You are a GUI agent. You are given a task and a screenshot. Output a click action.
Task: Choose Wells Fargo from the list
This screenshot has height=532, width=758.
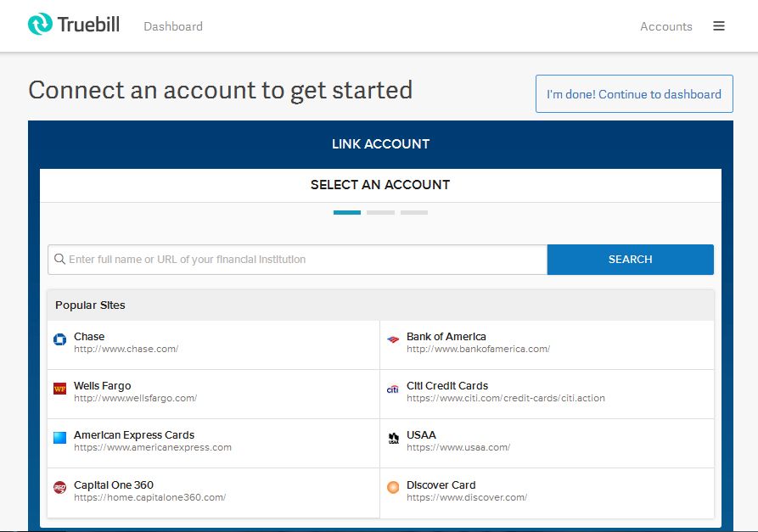[103, 385]
